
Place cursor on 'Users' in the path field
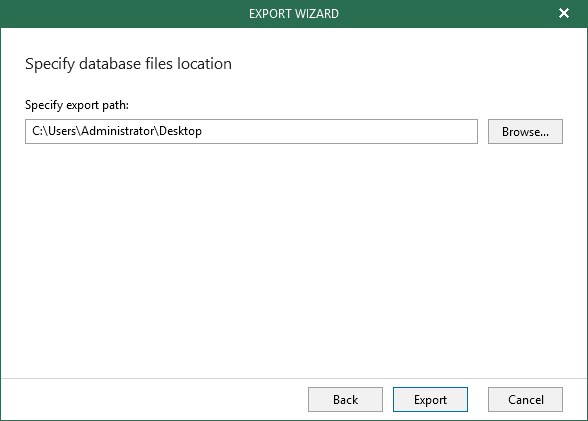point(63,131)
